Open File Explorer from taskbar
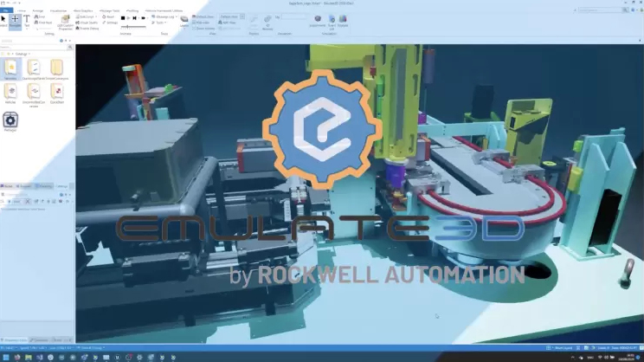Viewport: 644px width, 362px height. (28, 358)
